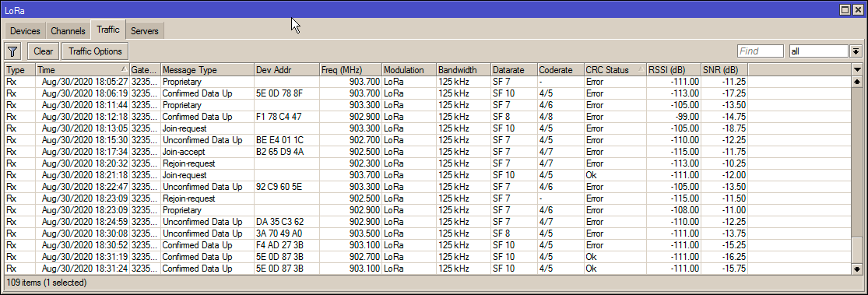Select the Join-accept row at 18:17:34
Screen dimensions: 868x295
coord(428,152)
